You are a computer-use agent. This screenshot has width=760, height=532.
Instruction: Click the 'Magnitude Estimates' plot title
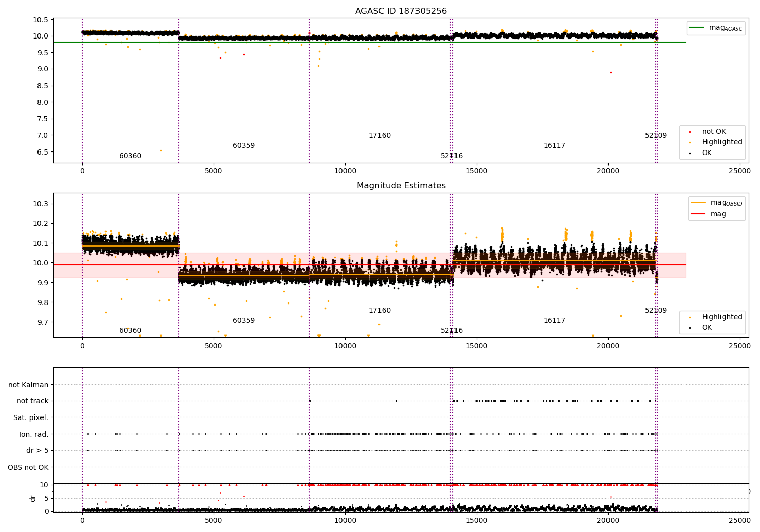(x=401, y=186)
